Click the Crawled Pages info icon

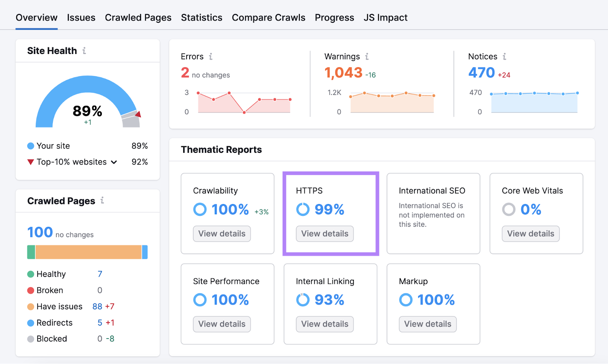point(102,201)
